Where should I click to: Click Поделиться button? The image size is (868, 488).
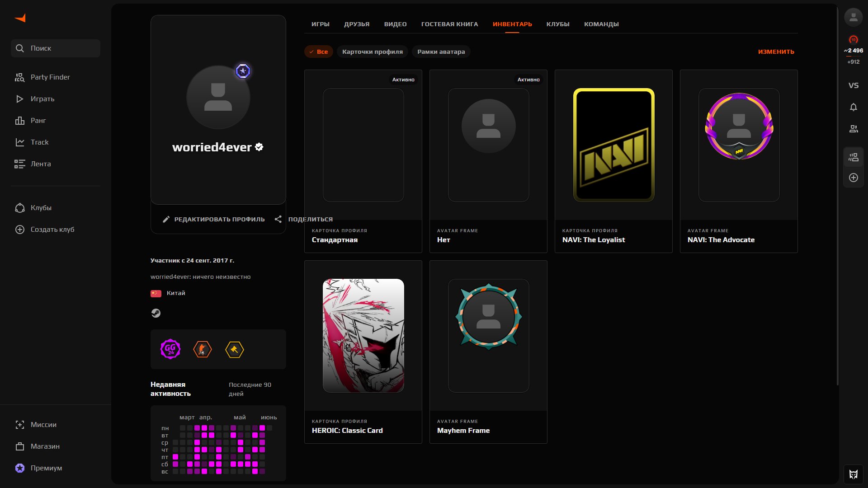tap(304, 220)
